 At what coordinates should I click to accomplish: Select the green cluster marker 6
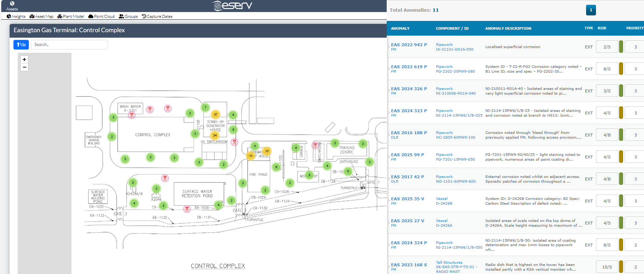point(276,167)
